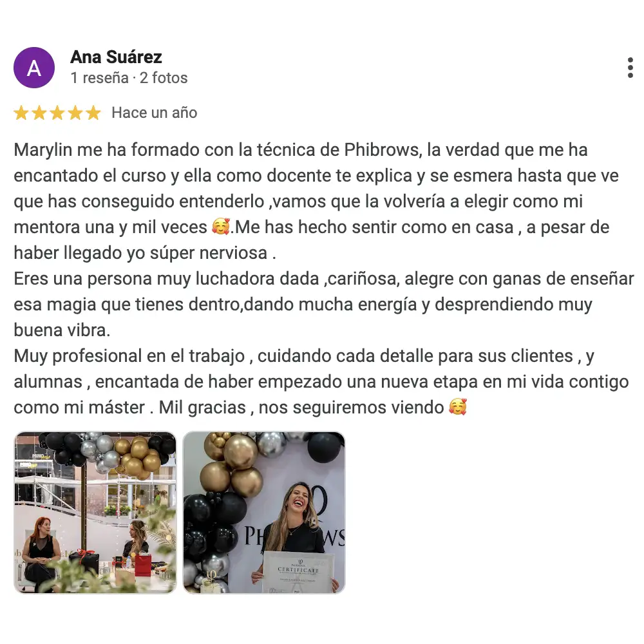Open the second photo showing the certificate

pos(264,512)
